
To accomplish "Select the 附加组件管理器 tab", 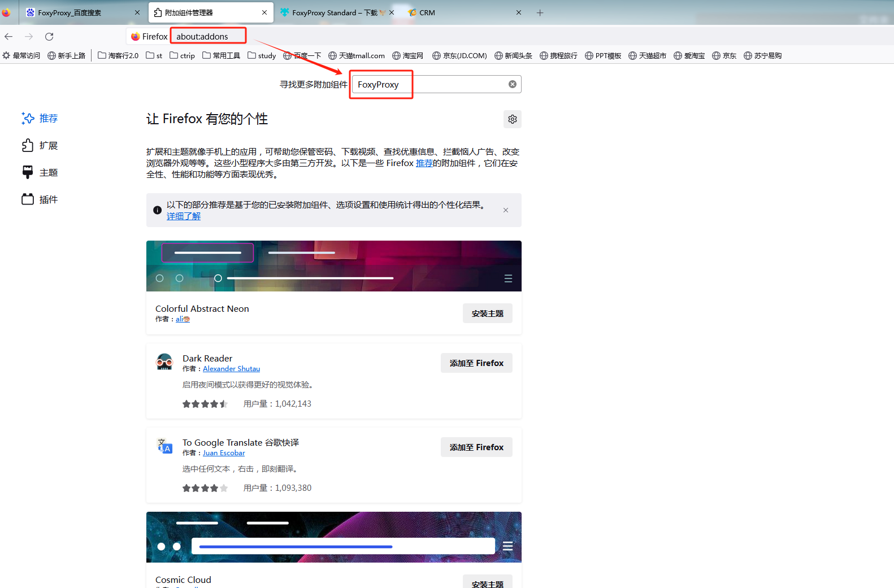I will coord(211,12).
